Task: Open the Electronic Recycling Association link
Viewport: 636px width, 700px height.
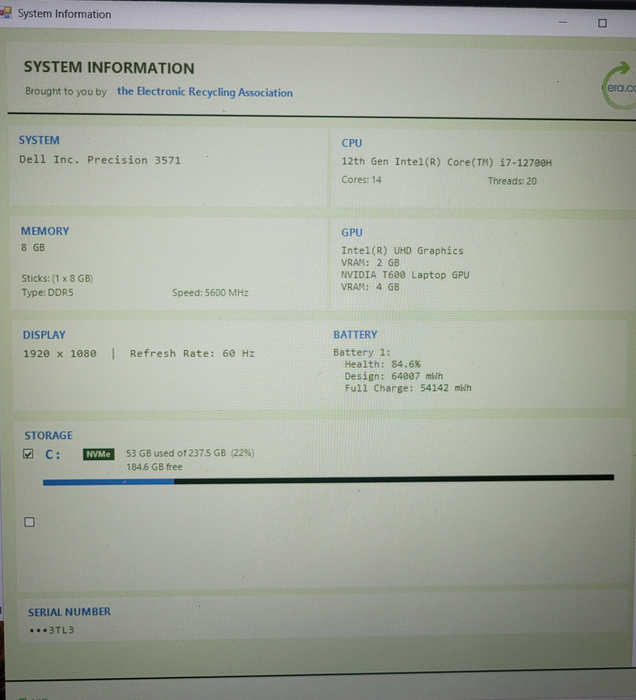Action: [205, 92]
